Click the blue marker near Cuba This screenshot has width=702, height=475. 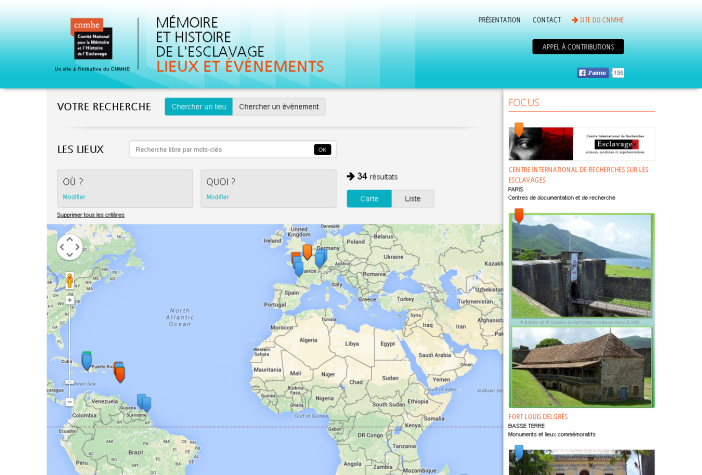click(x=86, y=361)
